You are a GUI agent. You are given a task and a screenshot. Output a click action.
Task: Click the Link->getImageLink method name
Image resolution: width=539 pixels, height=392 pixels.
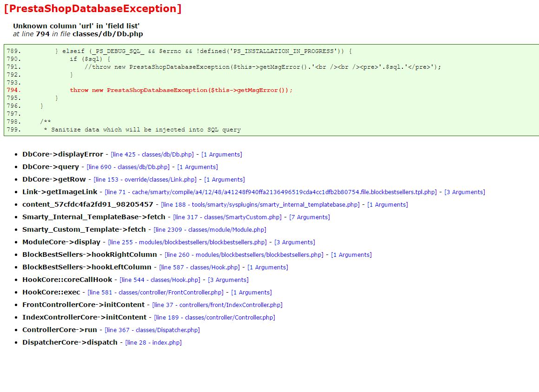(60, 192)
